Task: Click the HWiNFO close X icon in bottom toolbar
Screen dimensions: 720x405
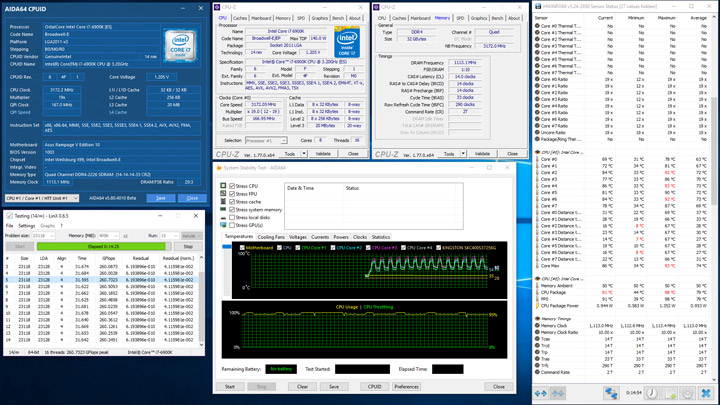Action: (706, 393)
